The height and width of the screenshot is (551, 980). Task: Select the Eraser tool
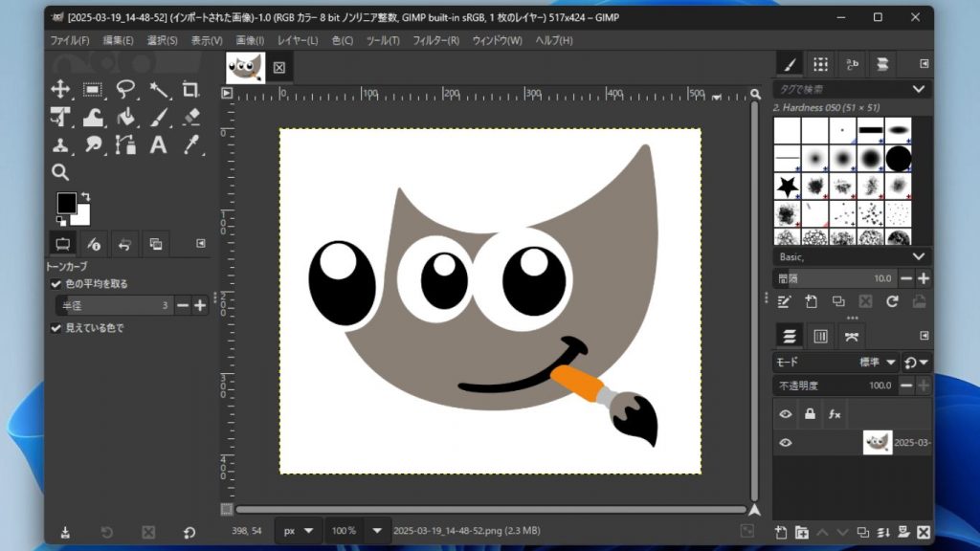[x=189, y=117]
